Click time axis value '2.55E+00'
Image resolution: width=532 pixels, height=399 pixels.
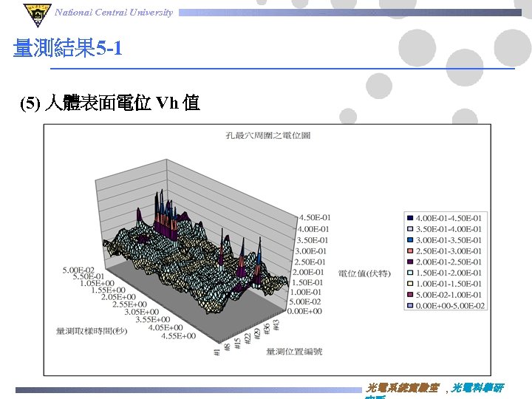pos(129,304)
